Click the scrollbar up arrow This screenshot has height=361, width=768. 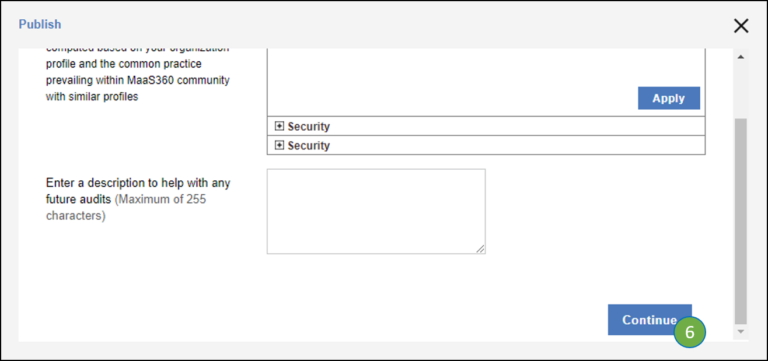(741, 57)
